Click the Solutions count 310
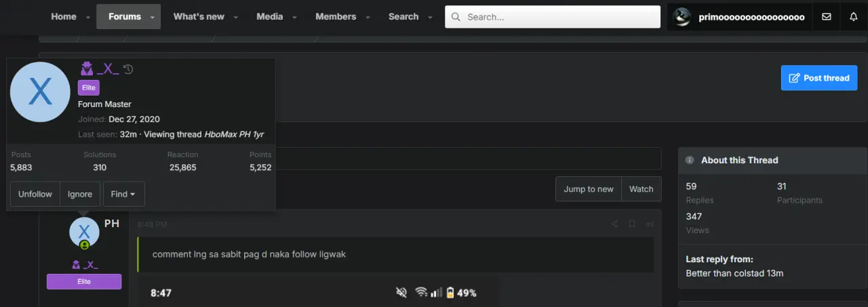Viewport: 868px width, 307px height. pos(100,167)
